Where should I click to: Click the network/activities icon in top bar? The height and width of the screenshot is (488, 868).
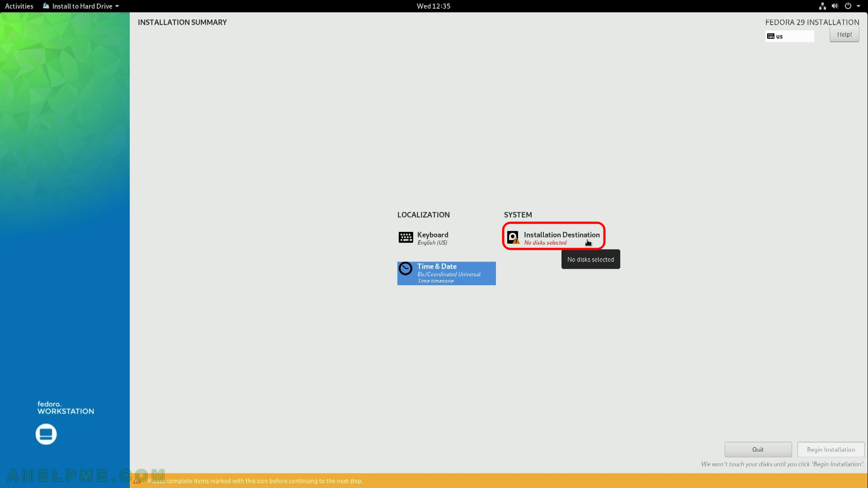tap(823, 6)
